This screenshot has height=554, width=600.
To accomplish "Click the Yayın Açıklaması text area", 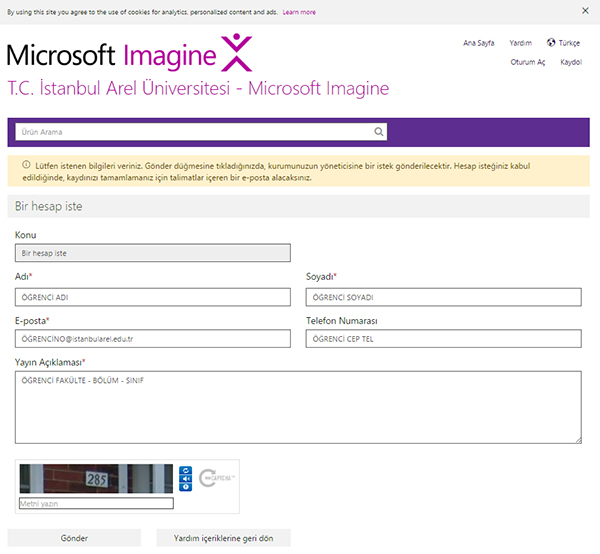I will click(x=298, y=407).
